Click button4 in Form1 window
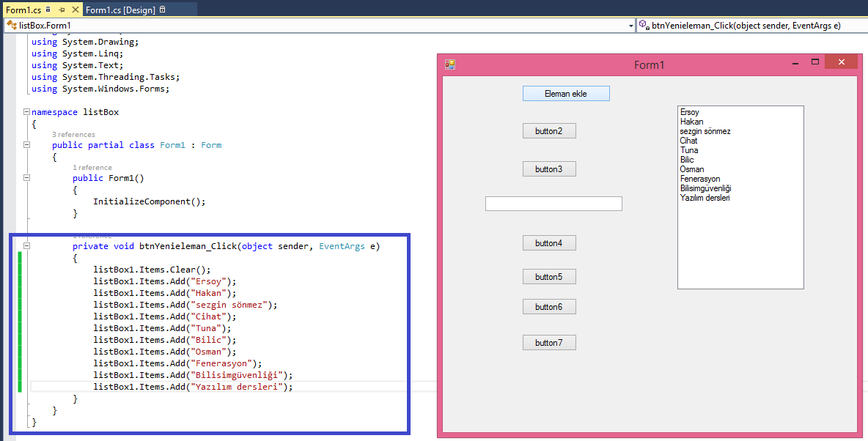The image size is (868, 441). [549, 243]
